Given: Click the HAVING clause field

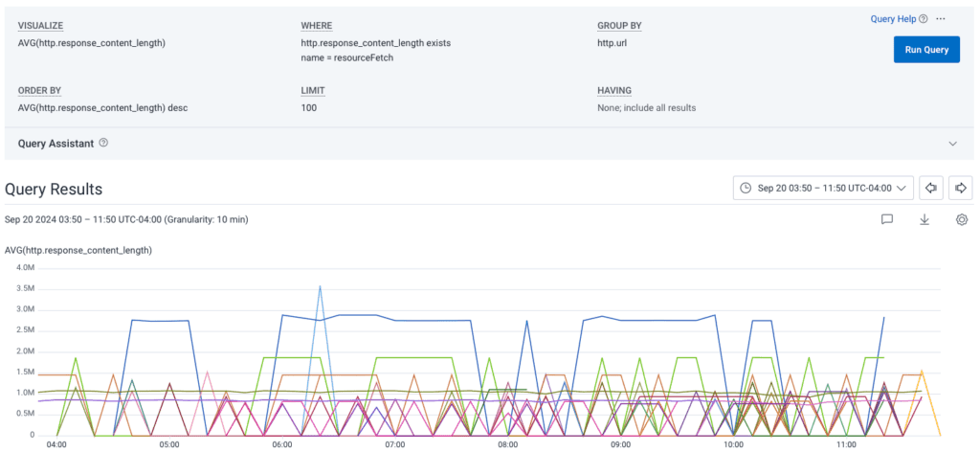Looking at the screenshot, I should click(646, 107).
